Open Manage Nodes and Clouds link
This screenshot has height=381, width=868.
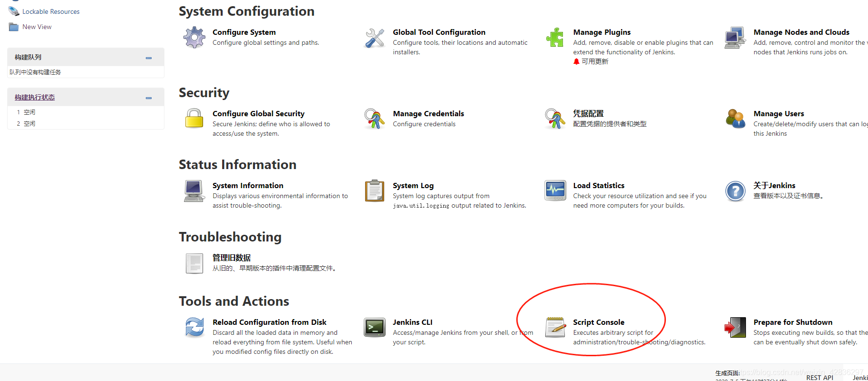801,32
